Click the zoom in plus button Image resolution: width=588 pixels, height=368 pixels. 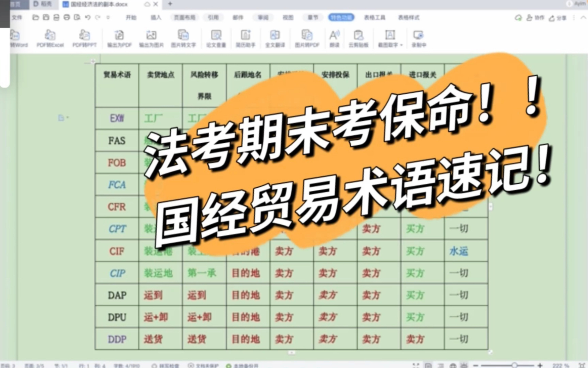[x=540, y=365]
